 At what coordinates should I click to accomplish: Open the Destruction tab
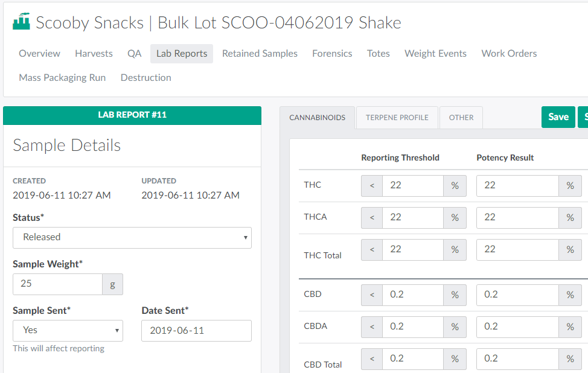pos(145,78)
